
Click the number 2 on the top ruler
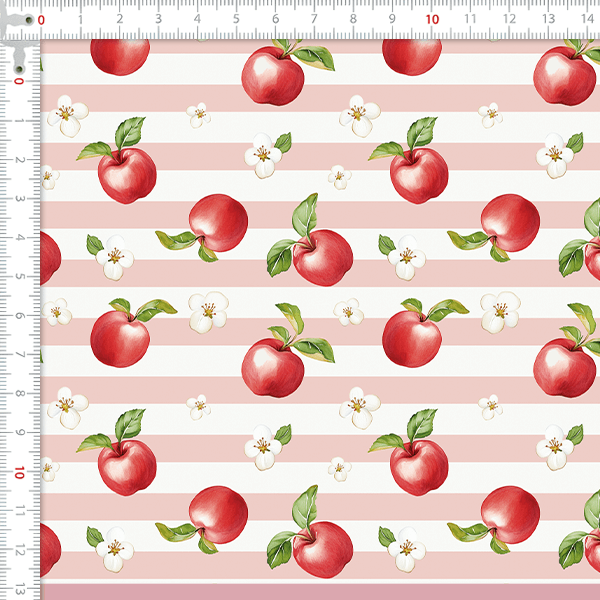tap(119, 18)
